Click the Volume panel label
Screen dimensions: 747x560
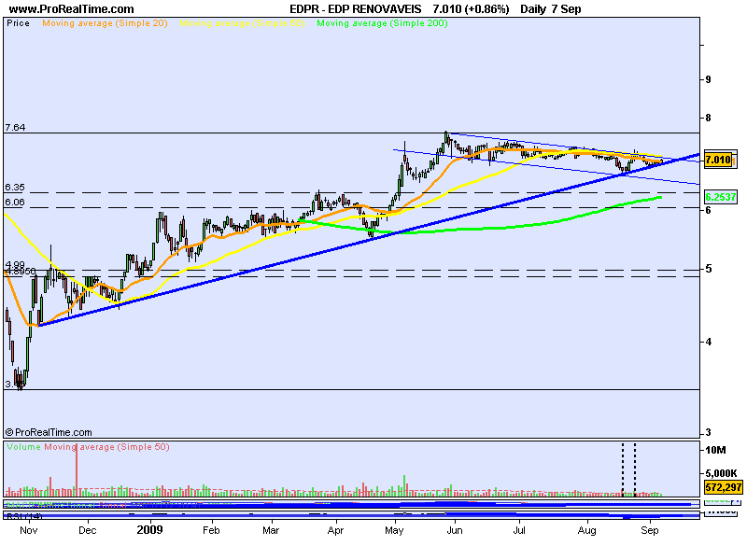tap(23, 447)
